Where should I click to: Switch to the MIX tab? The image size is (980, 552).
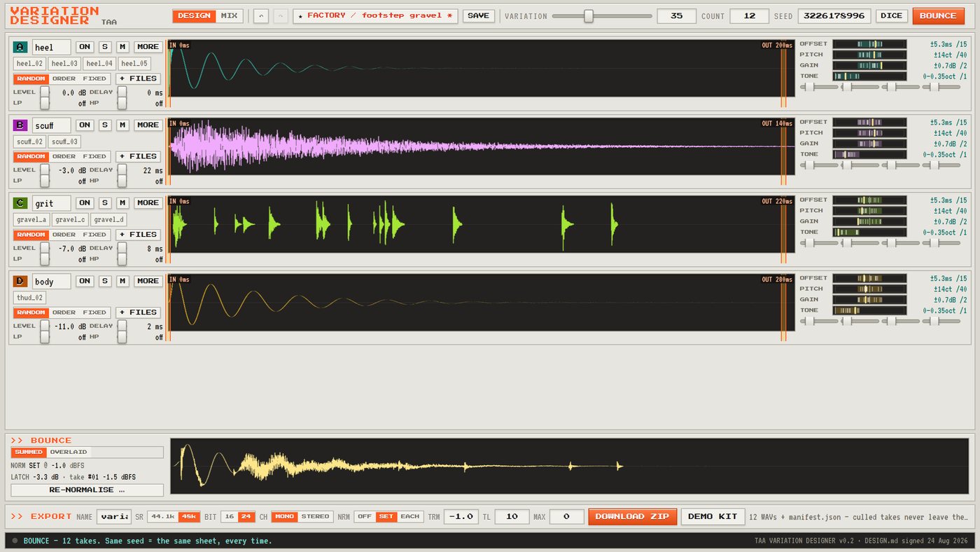[x=229, y=16]
